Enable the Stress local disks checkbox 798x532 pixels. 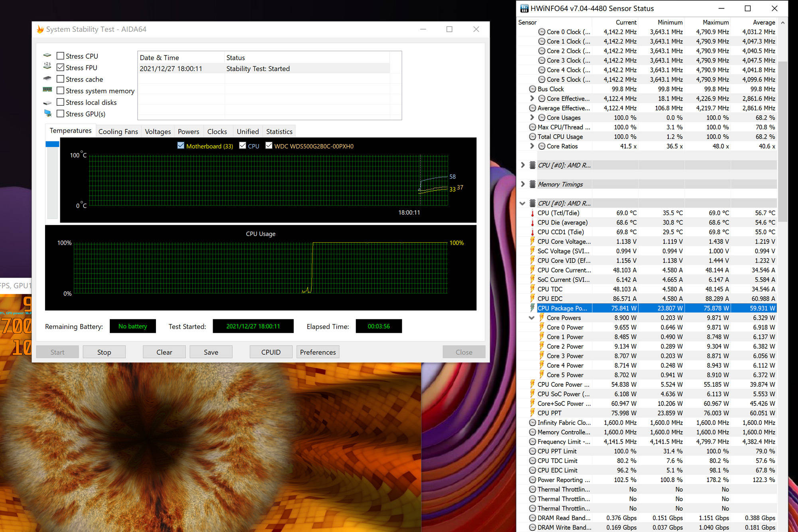(x=60, y=102)
